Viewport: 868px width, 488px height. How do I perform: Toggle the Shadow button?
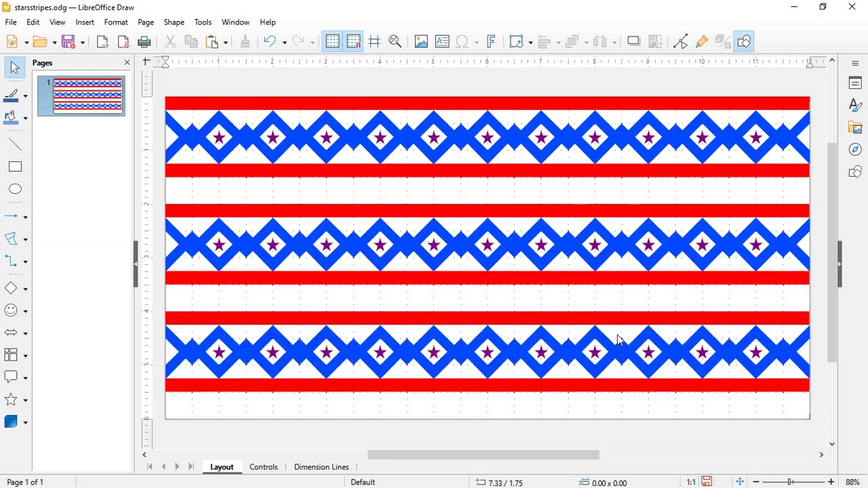[634, 42]
